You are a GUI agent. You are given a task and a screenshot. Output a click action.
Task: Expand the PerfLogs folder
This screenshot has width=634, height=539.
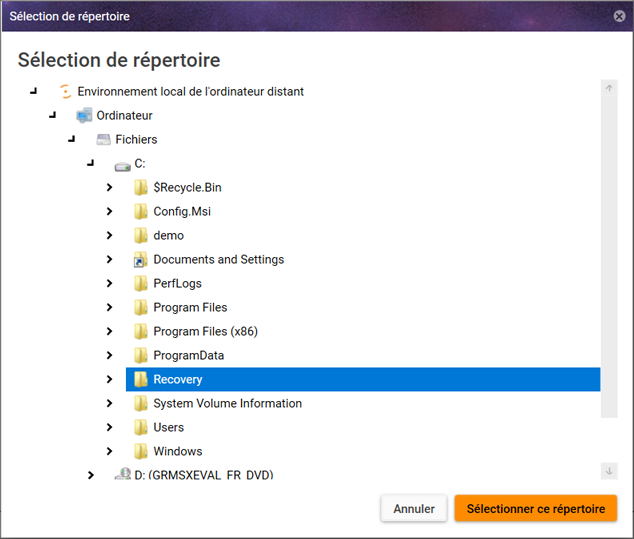coord(109,283)
